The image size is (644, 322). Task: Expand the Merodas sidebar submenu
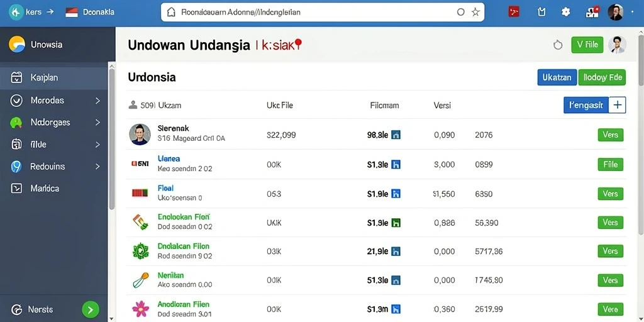pos(97,100)
